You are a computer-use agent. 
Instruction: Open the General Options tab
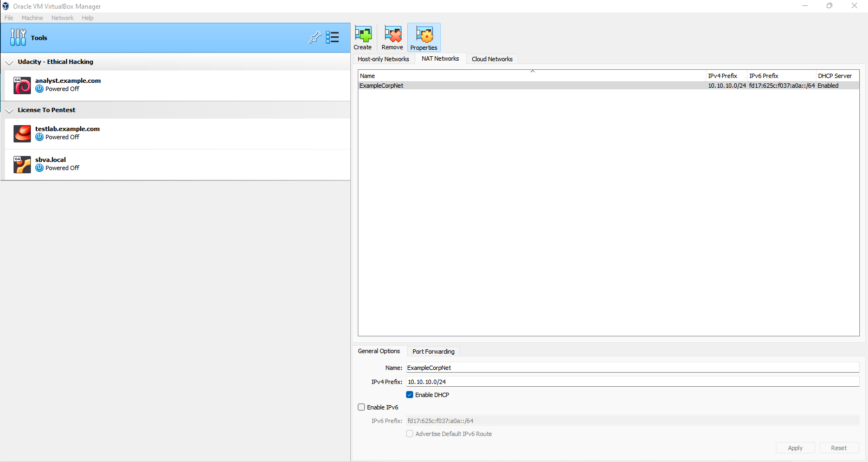(379, 351)
